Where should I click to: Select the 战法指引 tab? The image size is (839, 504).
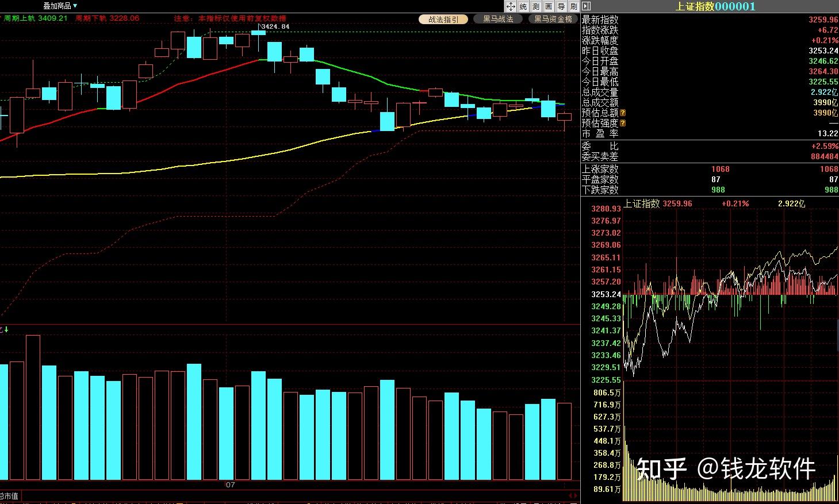443,19
